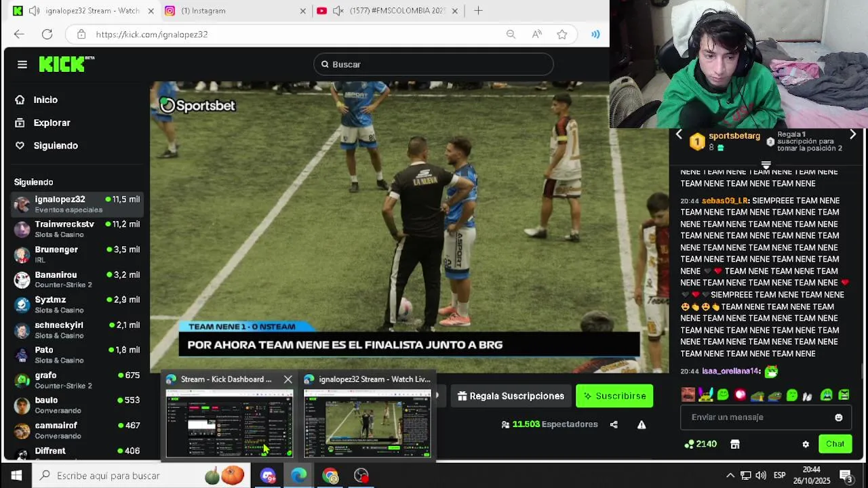Insert the first laughing man emote
This screenshot has height=488, width=868.
coord(688,394)
